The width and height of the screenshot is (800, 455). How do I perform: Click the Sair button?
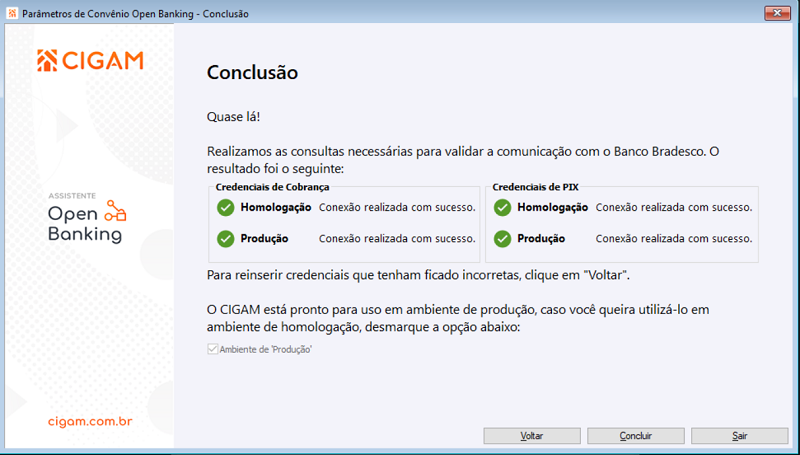pyautogui.click(x=739, y=436)
